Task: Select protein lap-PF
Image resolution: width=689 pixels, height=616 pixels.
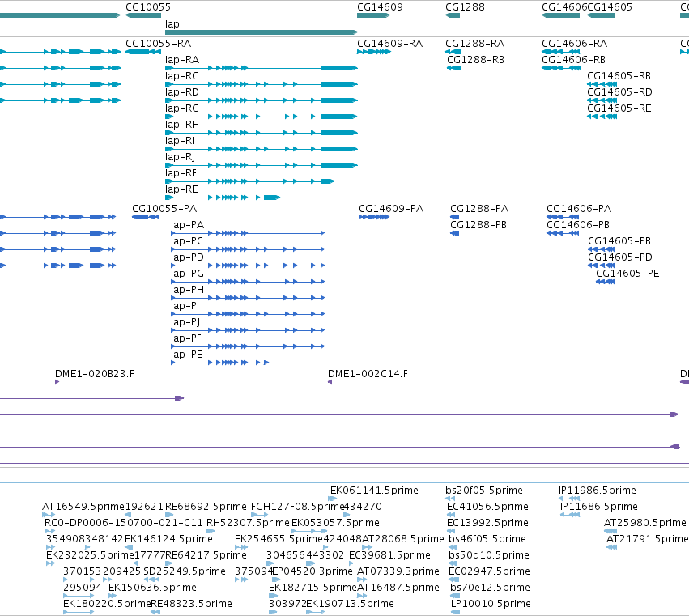Action: tap(186, 338)
